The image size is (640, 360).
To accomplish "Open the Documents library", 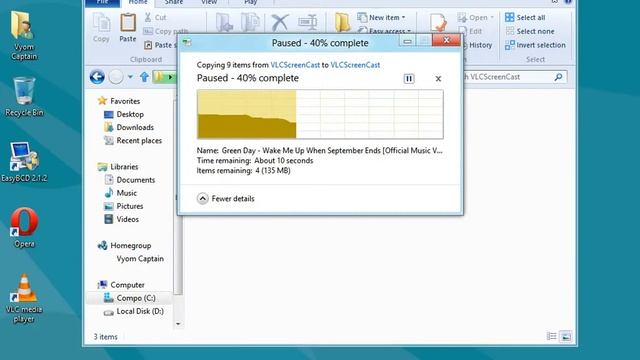I will 130,180.
